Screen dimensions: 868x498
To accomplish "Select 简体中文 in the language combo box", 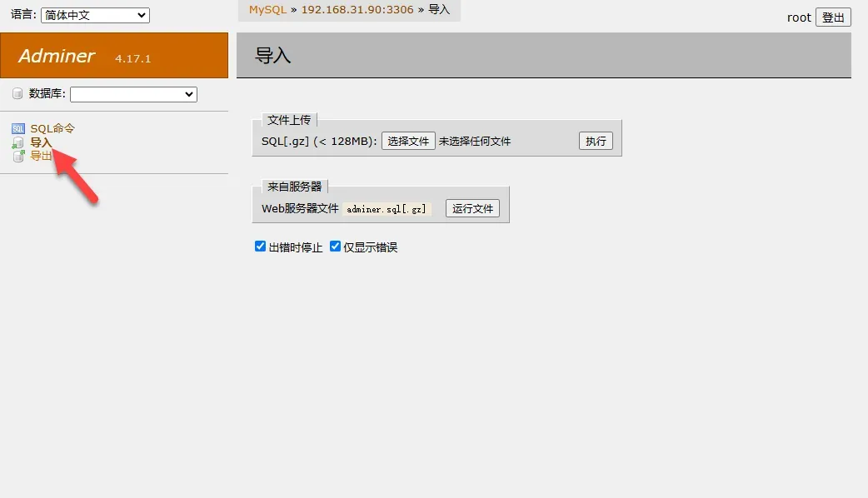I will click(x=94, y=14).
